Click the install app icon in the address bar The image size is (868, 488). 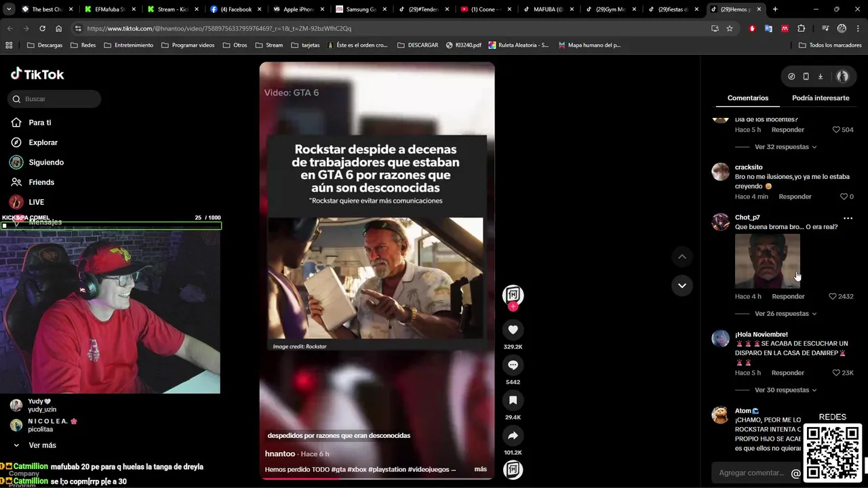click(715, 28)
